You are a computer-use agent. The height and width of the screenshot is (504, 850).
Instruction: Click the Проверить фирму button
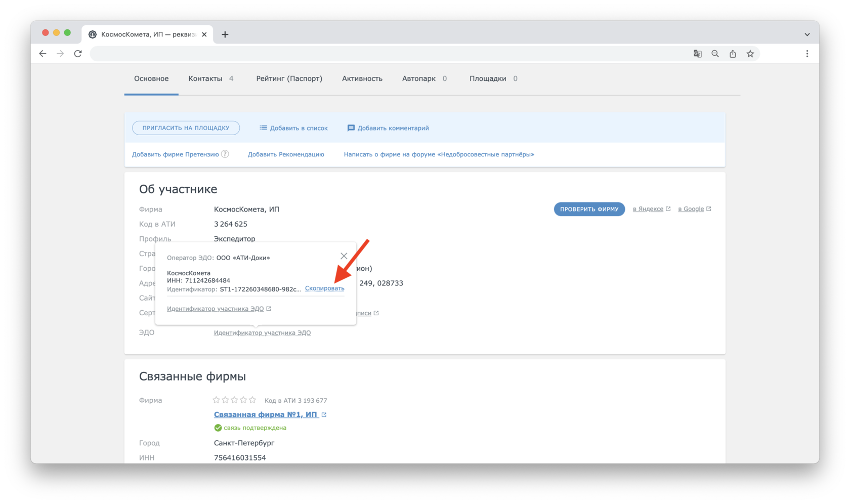click(589, 209)
